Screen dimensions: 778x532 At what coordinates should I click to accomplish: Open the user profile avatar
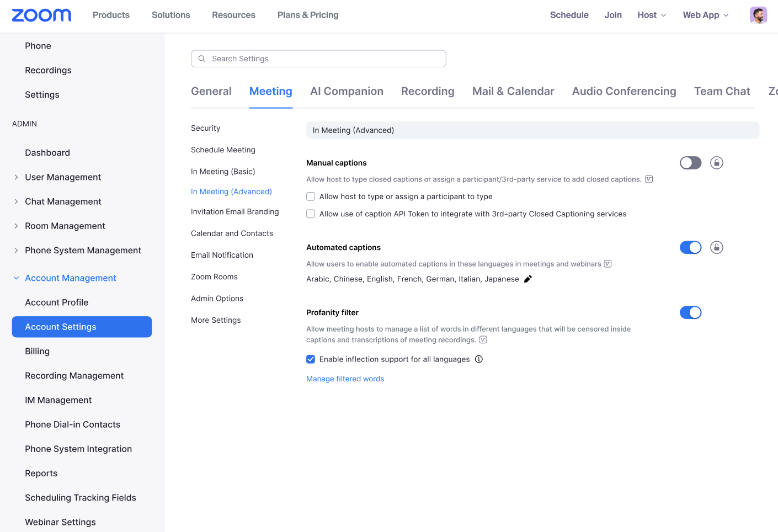tap(758, 15)
